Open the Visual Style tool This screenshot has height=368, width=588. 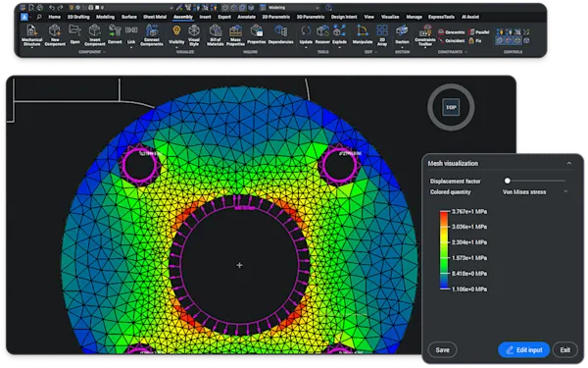click(194, 35)
